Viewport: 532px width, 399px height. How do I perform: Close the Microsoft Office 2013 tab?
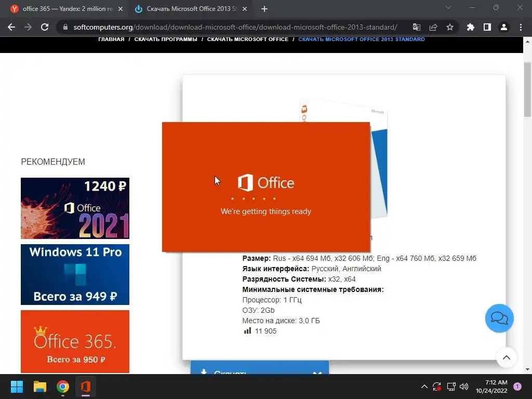245,9
